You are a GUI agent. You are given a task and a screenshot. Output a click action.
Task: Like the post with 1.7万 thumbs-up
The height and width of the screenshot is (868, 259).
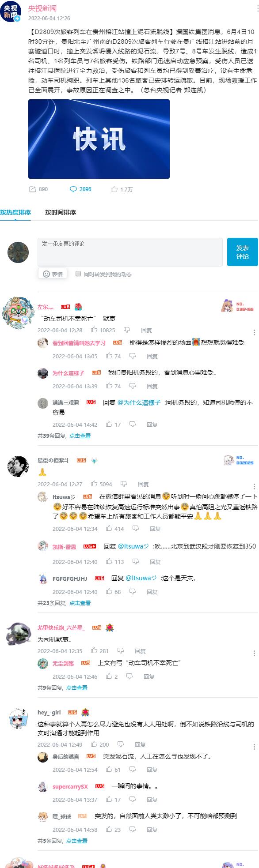click(x=114, y=189)
